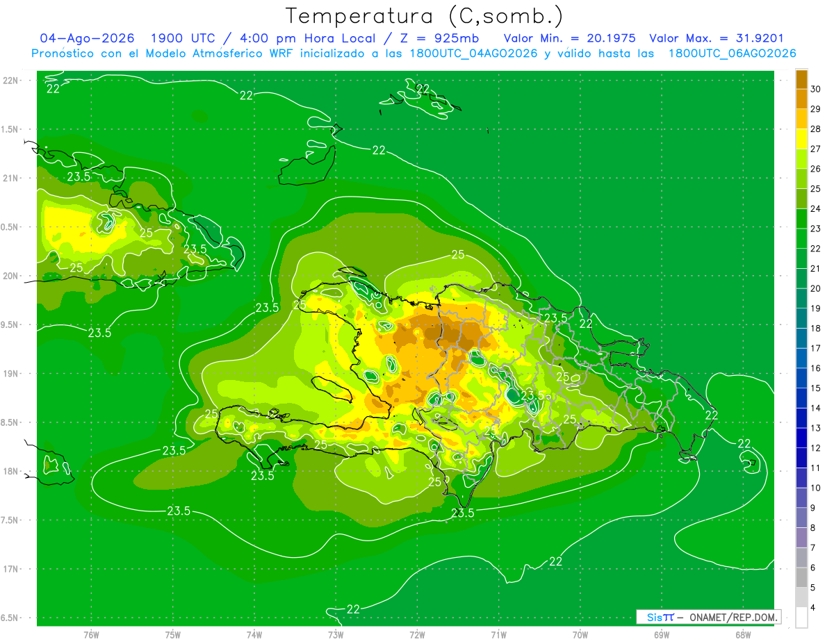834x644 pixels.
Task: Click the legend value label '26'
Action: (817, 169)
